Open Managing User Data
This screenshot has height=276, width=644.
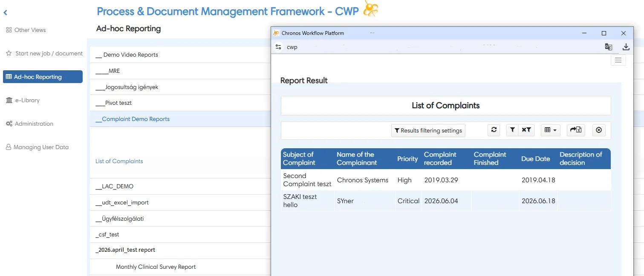[37, 147]
